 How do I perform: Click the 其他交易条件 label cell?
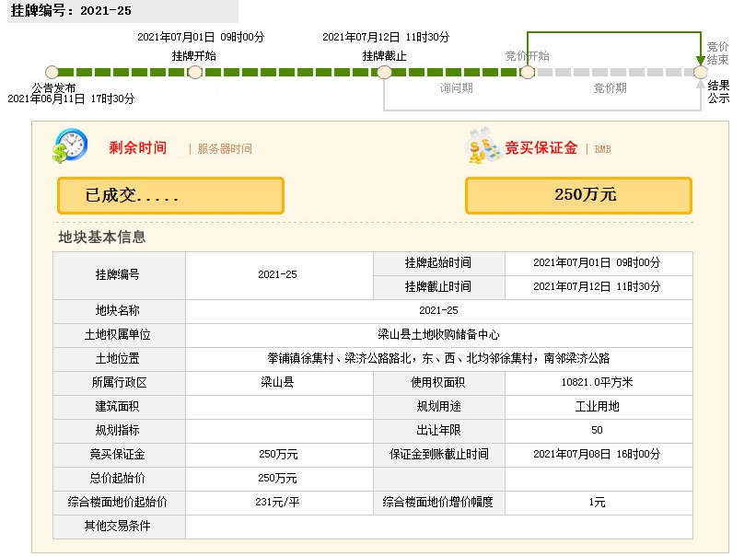(119, 527)
